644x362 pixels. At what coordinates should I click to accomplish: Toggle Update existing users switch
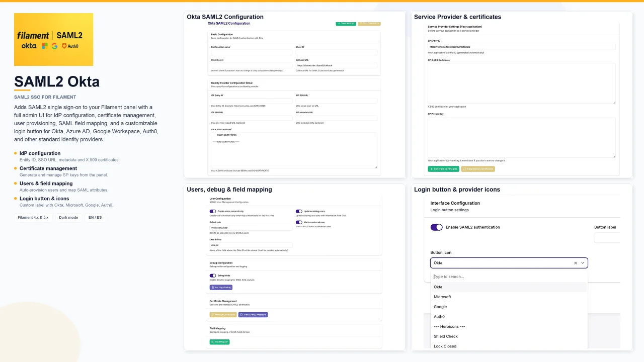pos(299,211)
